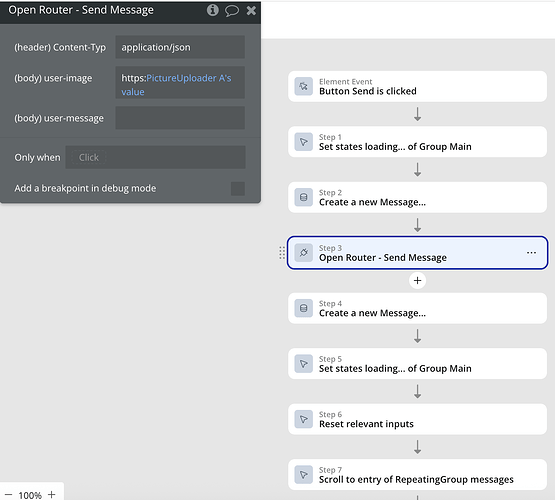Click the user-image body value field
This screenshot has width=555, height=500.
click(x=180, y=82)
